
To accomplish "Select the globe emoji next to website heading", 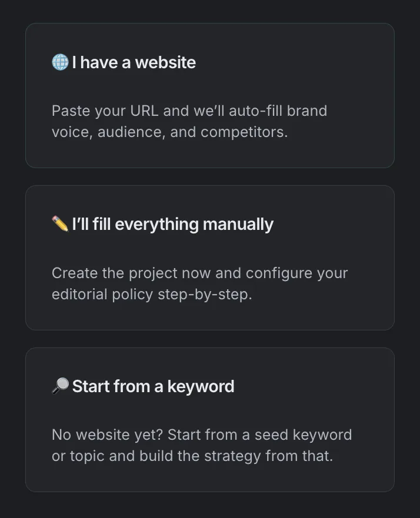I will 59,62.
